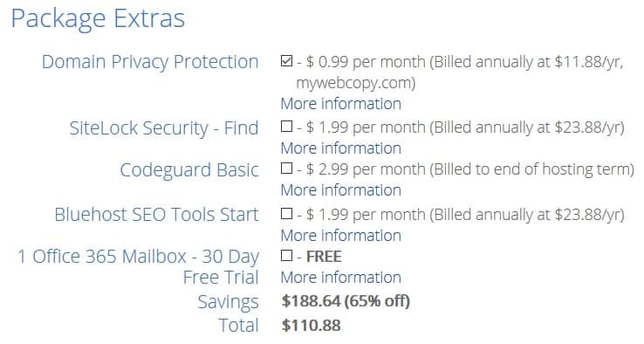The height and width of the screenshot is (344, 644).
Task: Open More information for Office 365 Mailbox
Action: coord(341,277)
